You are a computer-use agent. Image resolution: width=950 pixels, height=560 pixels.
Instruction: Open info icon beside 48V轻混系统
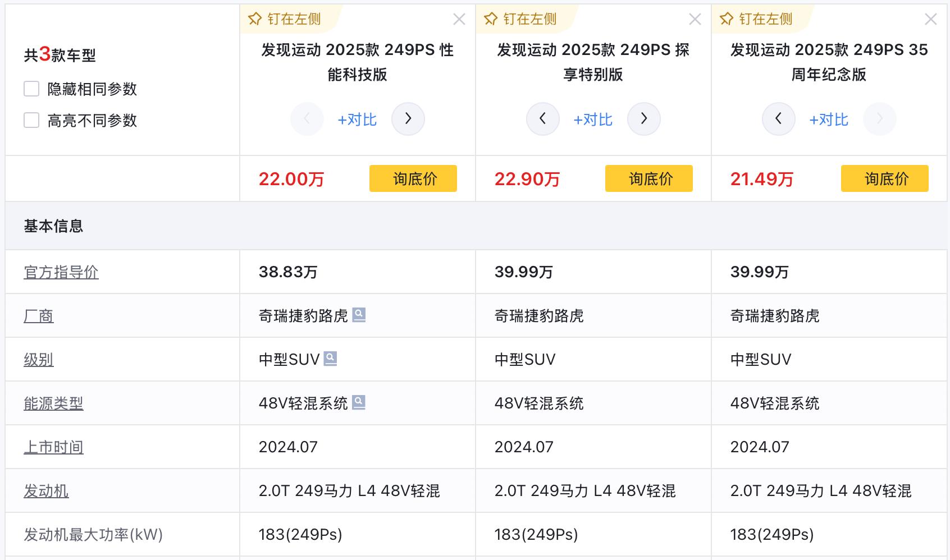click(x=359, y=402)
